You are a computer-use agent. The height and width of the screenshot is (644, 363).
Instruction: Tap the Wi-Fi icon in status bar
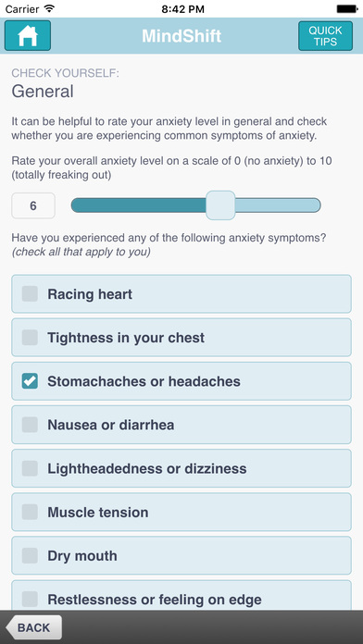point(49,8)
